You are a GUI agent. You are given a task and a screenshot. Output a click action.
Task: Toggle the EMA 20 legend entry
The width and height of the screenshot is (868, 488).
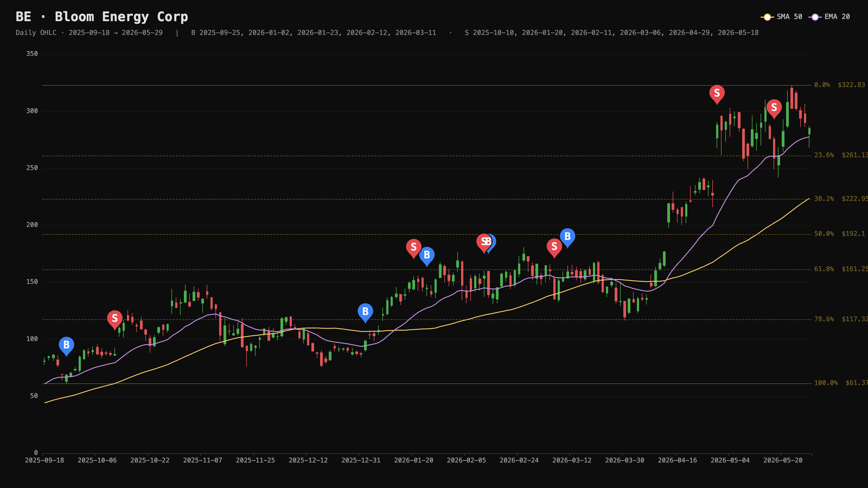(x=829, y=17)
